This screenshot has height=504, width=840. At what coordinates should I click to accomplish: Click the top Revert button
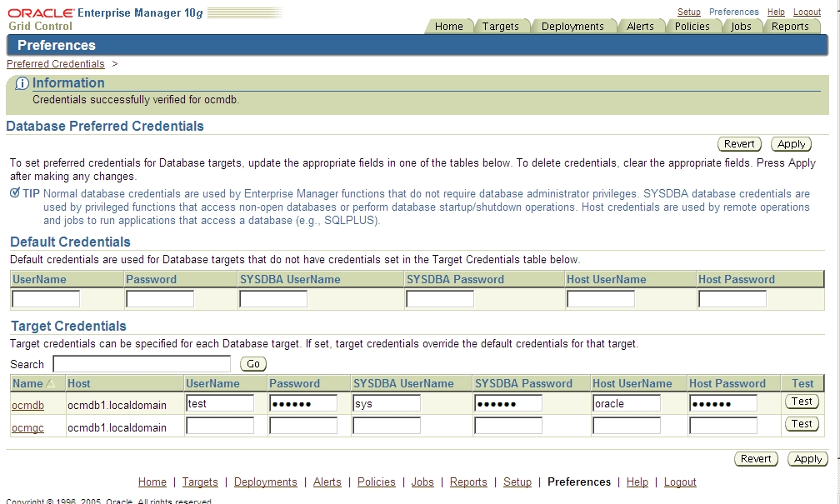pos(739,144)
